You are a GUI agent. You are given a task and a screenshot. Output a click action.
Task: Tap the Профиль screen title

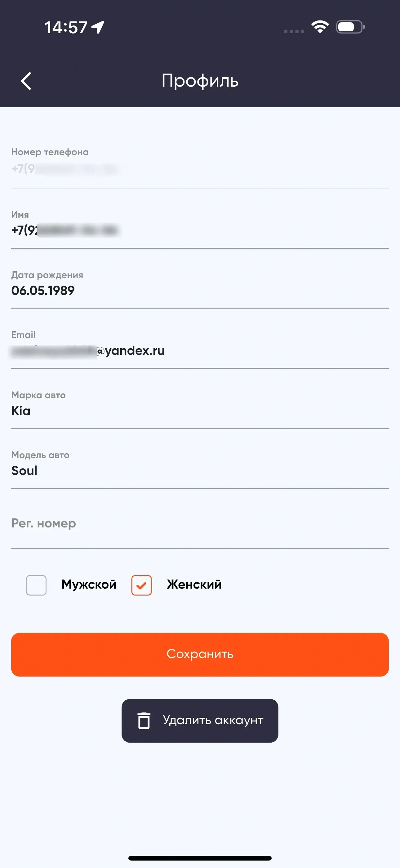200,80
